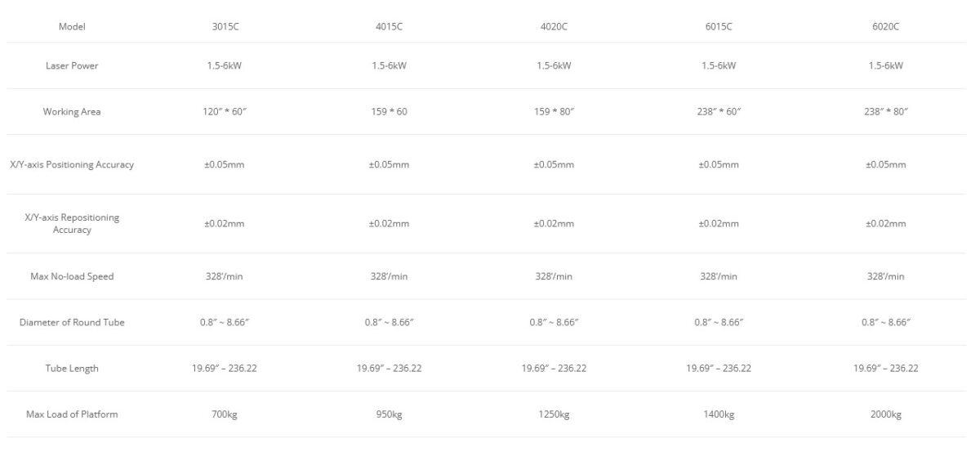Click the 120″ * 60″ working area value
This screenshot has height=452, width=980.
(225, 111)
